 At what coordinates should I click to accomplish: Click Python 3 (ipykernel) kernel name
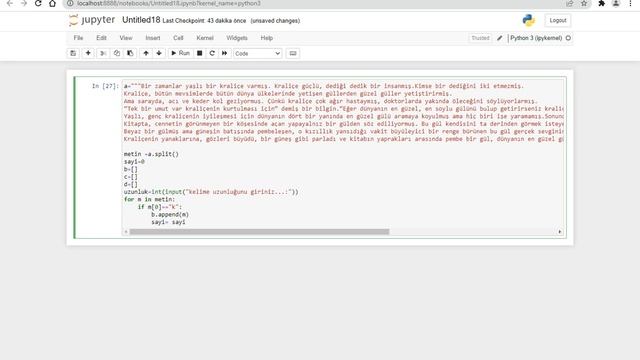536,38
